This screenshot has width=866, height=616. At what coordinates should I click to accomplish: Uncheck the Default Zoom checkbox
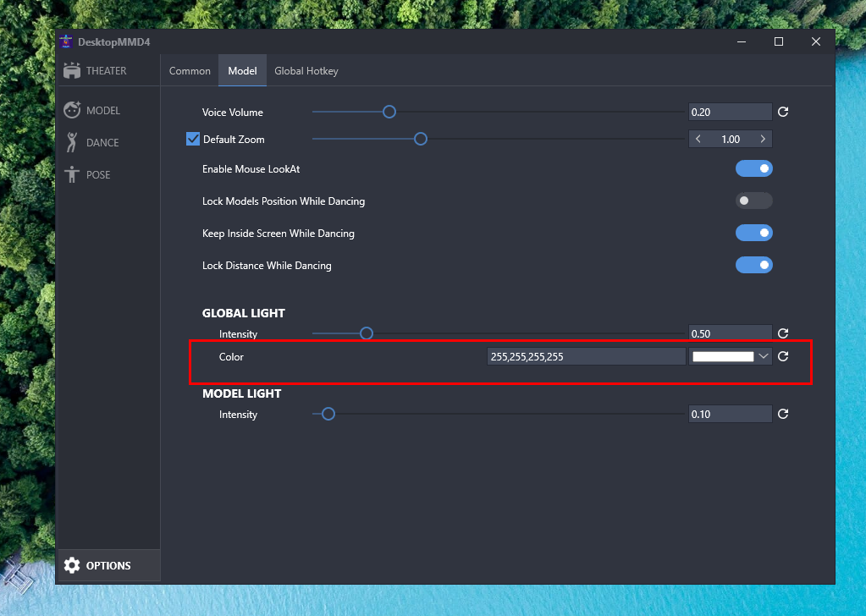coord(193,139)
